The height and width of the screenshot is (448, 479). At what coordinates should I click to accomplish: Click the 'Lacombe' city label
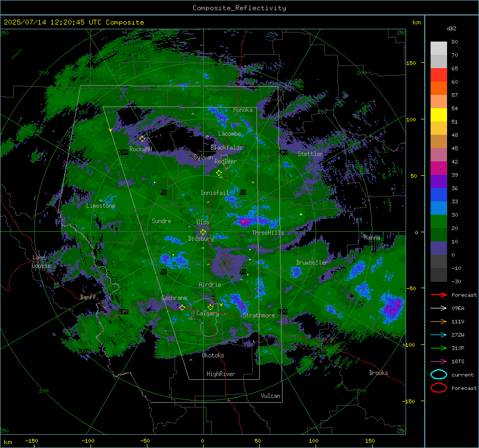pos(229,134)
